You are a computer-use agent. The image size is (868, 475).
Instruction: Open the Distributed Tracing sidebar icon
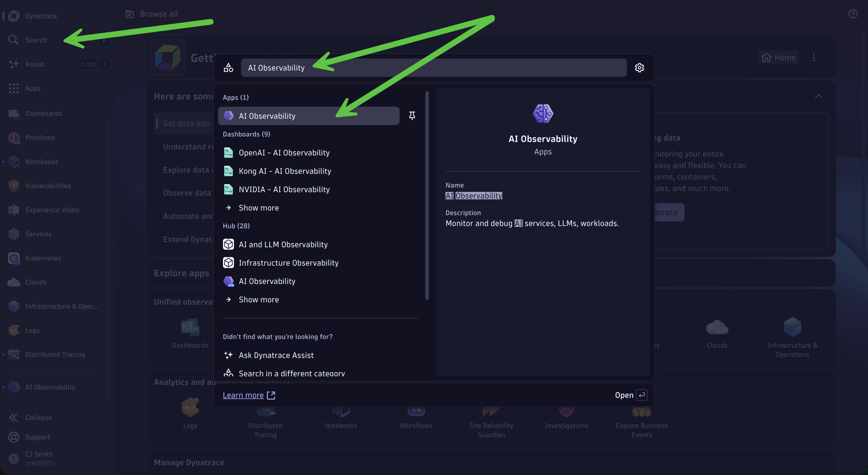pos(13,355)
